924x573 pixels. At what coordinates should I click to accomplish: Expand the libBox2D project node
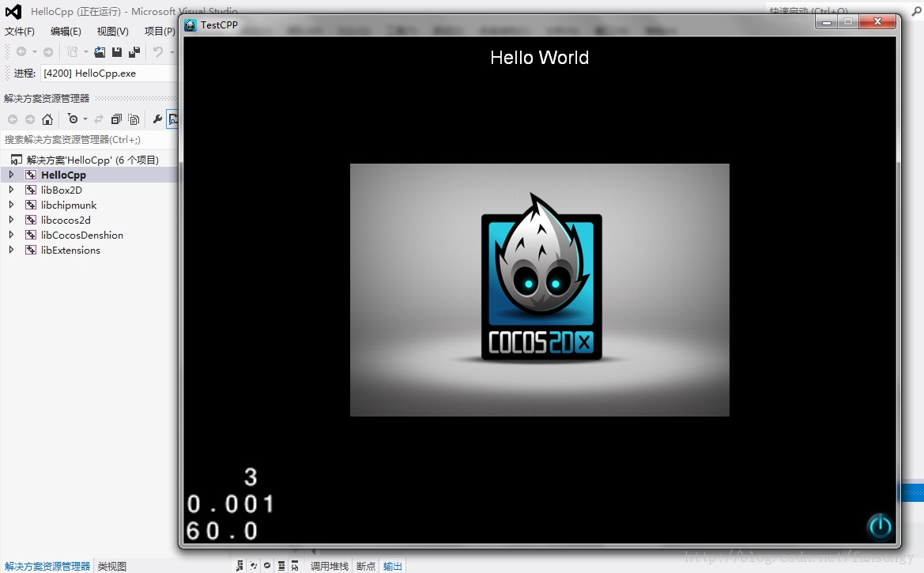pyautogui.click(x=11, y=190)
